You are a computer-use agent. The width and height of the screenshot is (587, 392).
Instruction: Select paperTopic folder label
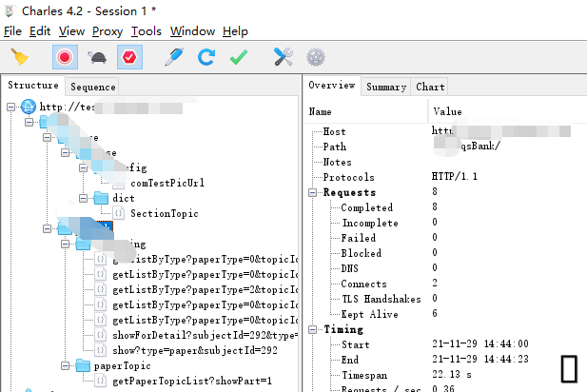(x=123, y=365)
